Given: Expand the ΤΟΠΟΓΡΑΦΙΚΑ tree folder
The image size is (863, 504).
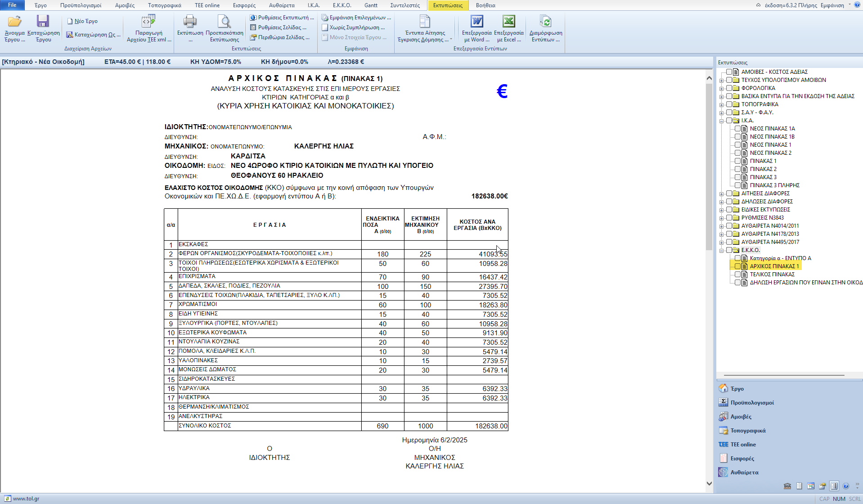Looking at the screenshot, I should [x=722, y=105].
